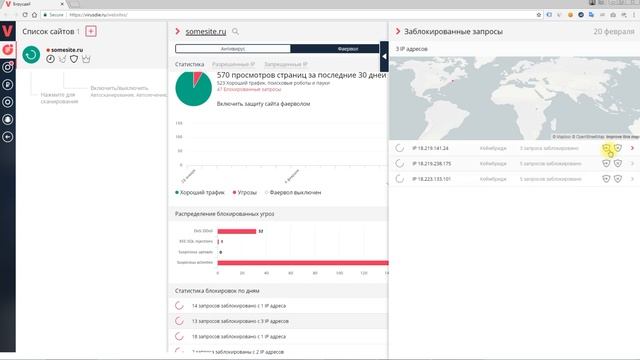Viewport: 640px width, 360px height.
Task: Open the circled dot sidebar icon
Action: tap(7, 102)
